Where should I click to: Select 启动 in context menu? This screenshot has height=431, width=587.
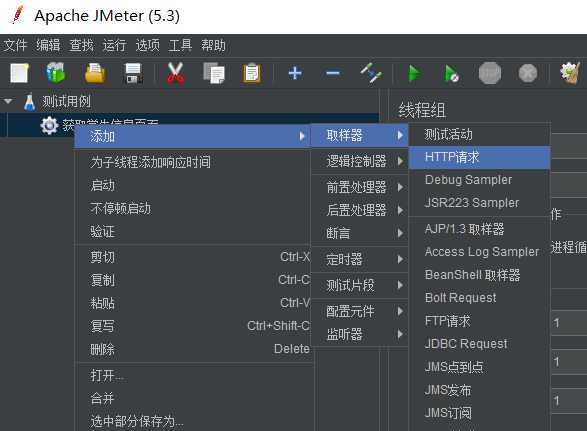pos(192,185)
